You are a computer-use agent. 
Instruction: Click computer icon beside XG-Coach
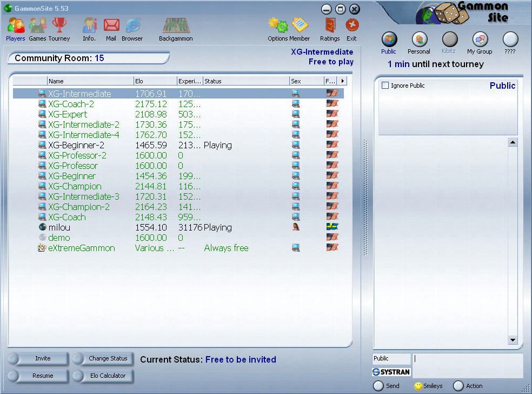pos(42,216)
